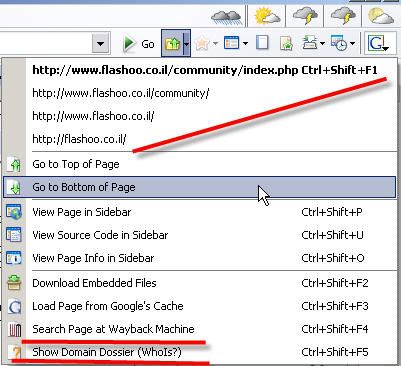Click the Ctrl+Shift+F3 shortcut text

click(335, 306)
